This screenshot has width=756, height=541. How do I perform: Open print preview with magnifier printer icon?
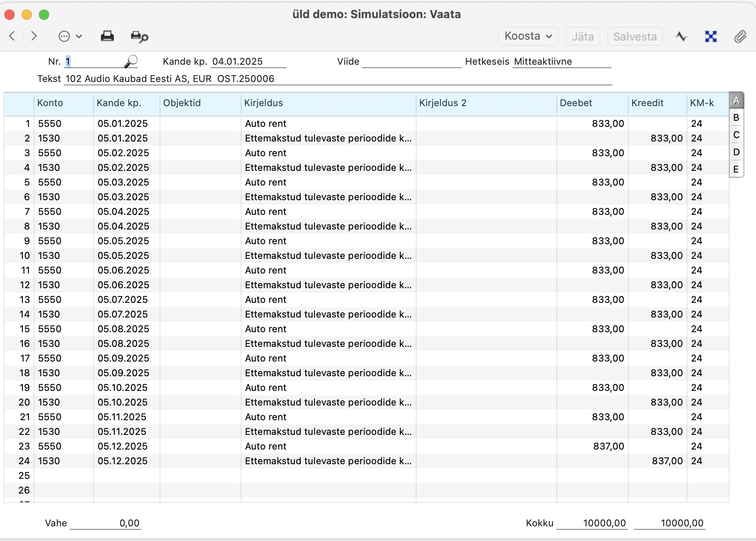click(139, 37)
